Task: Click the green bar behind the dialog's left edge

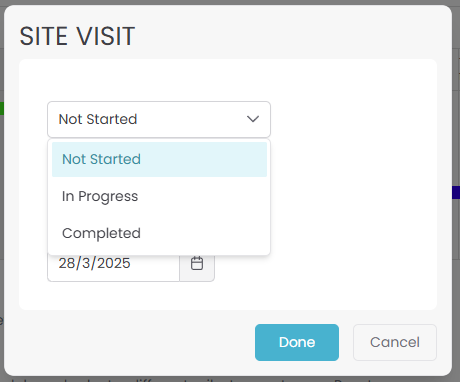Action: click(x=2, y=109)
